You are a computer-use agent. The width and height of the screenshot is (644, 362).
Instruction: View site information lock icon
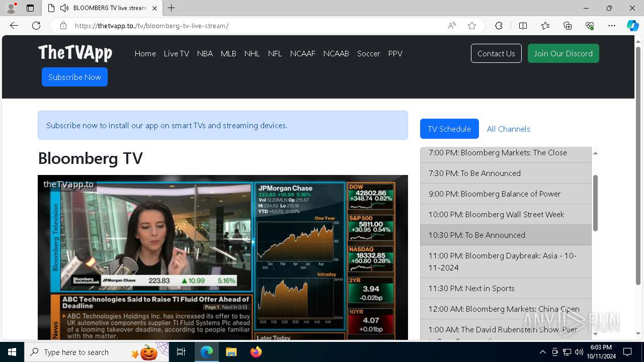[63, 26]
